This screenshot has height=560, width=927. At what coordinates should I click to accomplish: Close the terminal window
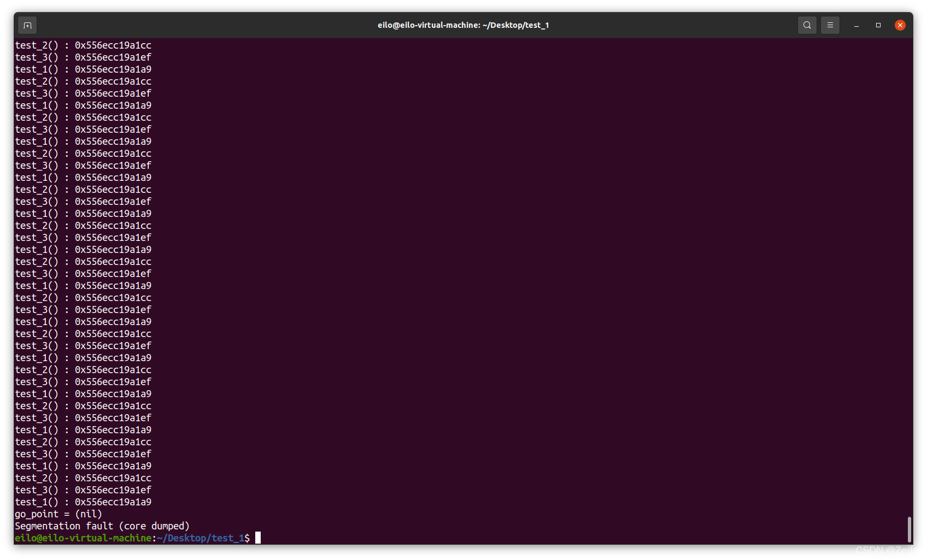900,25
